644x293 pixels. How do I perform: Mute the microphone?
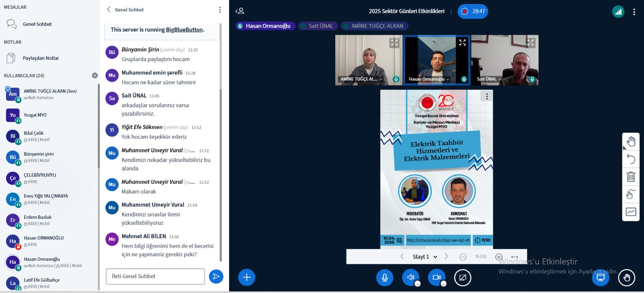385,277
